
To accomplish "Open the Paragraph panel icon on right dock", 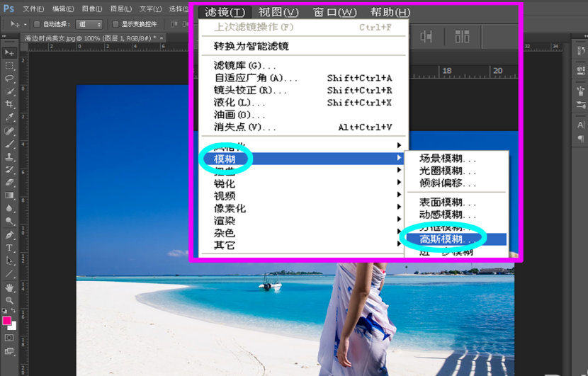I will coord(581,139).
